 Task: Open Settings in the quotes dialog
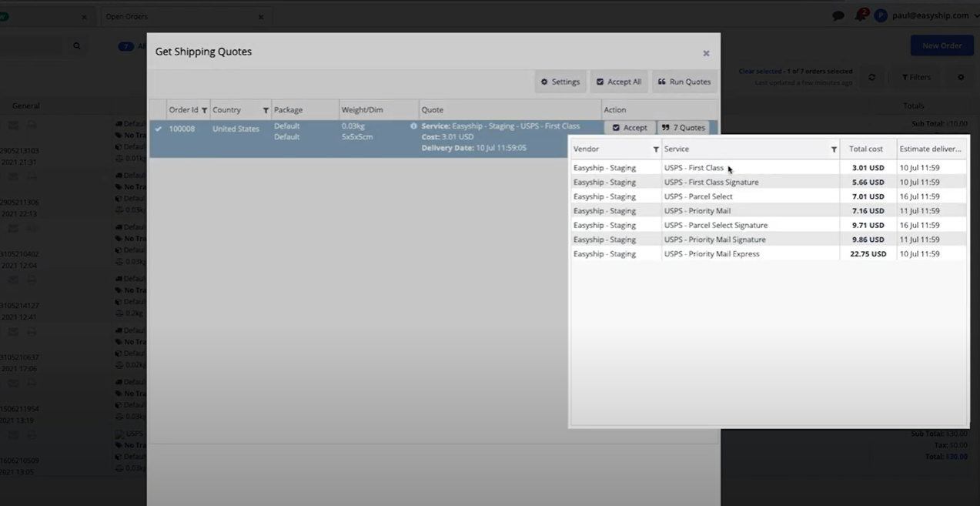[x=560, y=82]
